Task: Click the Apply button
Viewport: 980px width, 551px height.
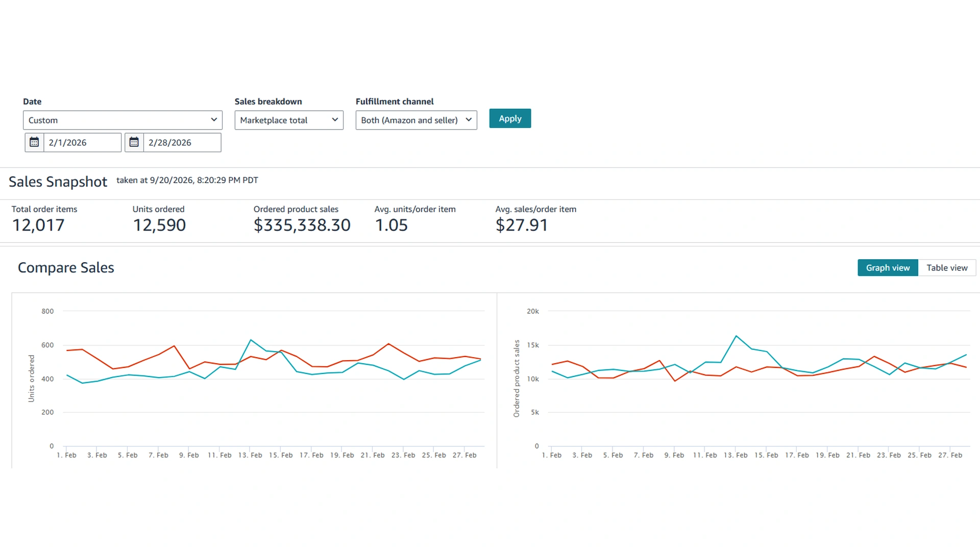Action: 510,118
